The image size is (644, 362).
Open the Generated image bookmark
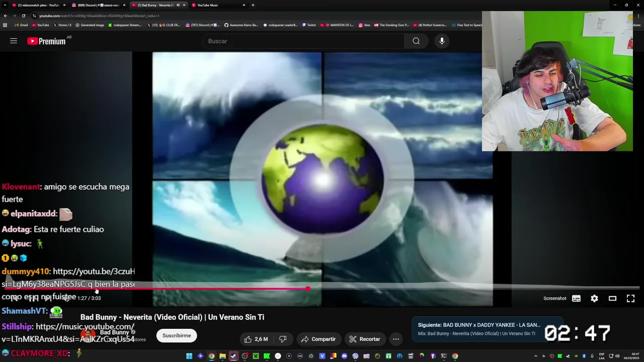coord(90,25)
